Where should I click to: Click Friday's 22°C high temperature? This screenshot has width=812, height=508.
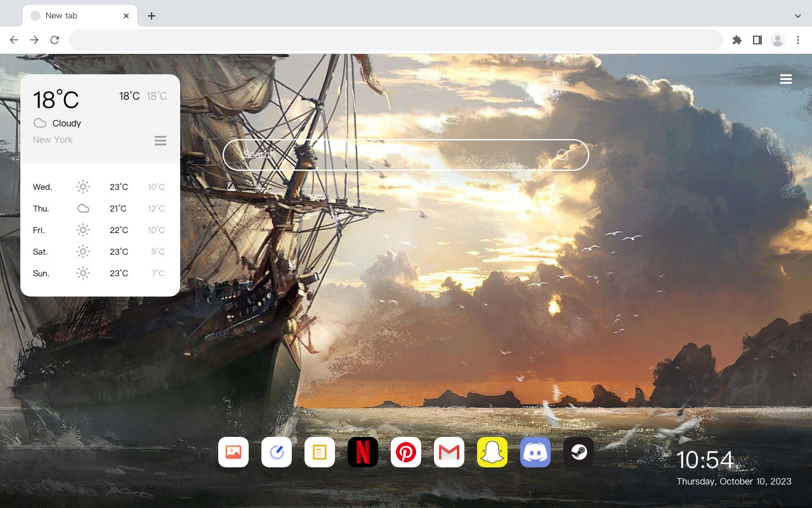[x=119, y=230]
